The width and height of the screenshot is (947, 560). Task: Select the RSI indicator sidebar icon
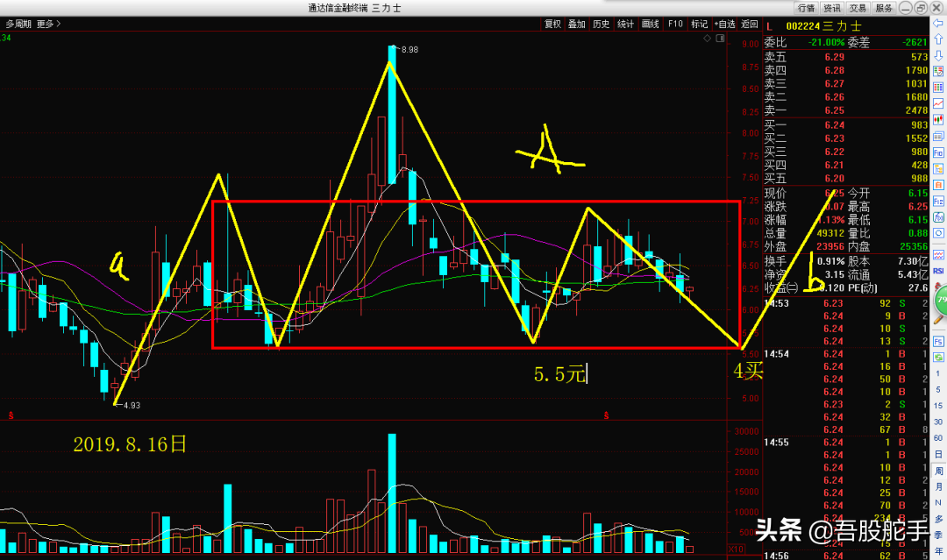pyautogui.click(x=938, y=271)
